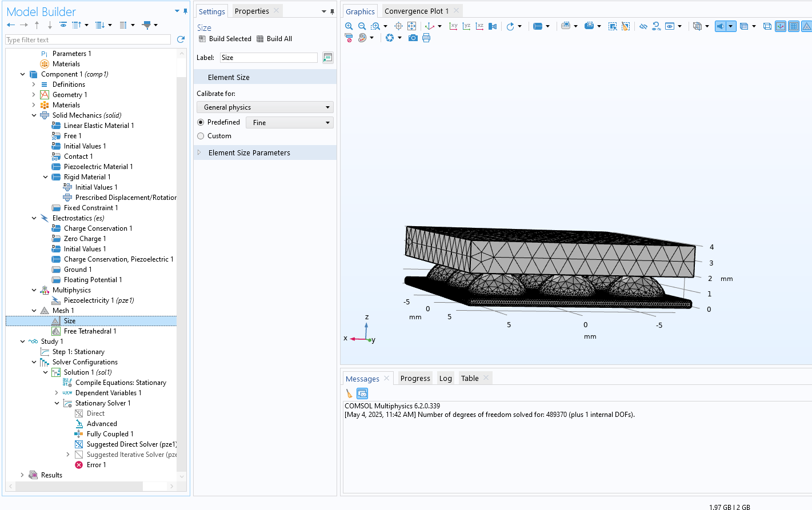Refresh the model tree filter
The height and width of the screenshot is (510, 812).
(181, 39)
